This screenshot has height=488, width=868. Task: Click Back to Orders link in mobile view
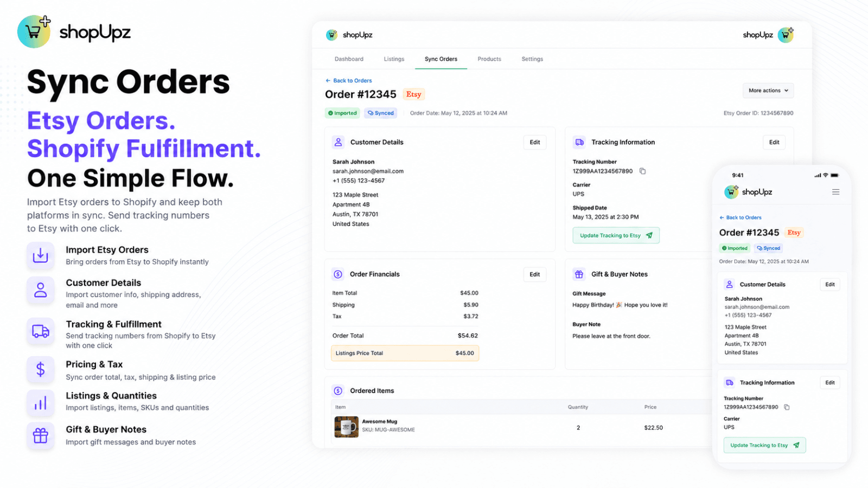740,217
